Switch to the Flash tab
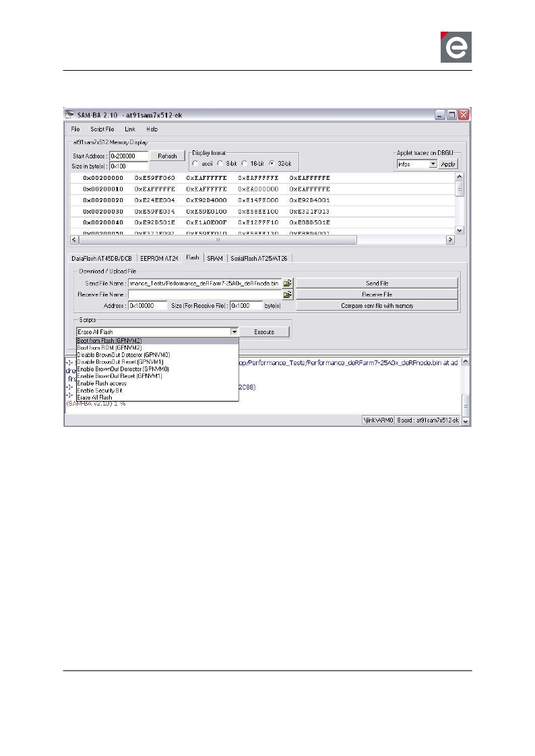This screenshot has height=756, width=535. [192, 257]
